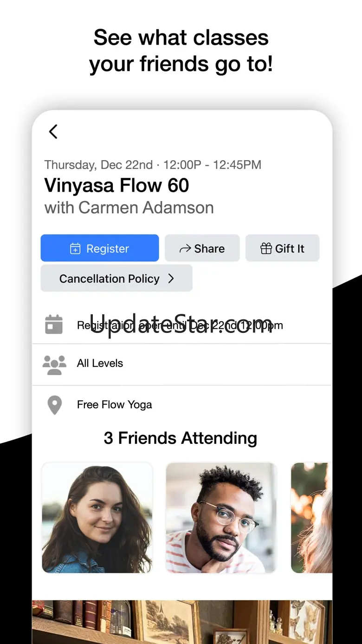
Task: Open the brown-haired woman's friend photo
Action: tap(97, 518)
